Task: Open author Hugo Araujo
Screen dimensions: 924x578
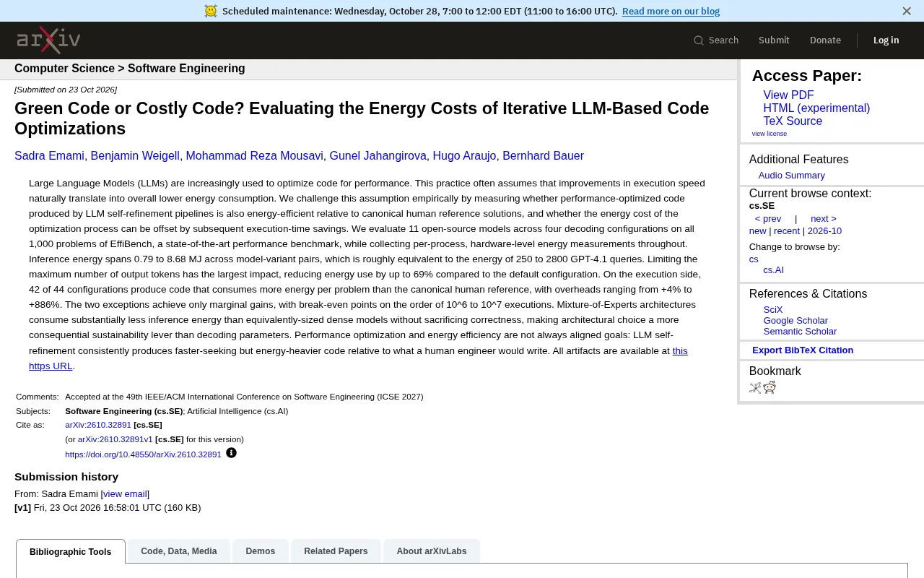Action: (464, 156)
